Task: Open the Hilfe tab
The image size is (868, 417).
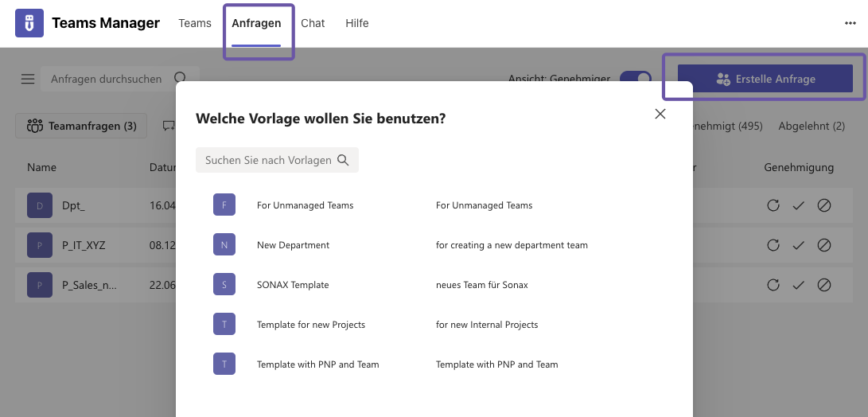Action: pos(357,23)
